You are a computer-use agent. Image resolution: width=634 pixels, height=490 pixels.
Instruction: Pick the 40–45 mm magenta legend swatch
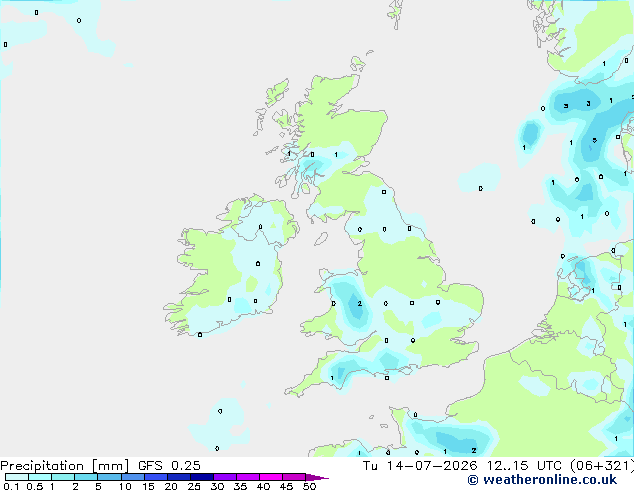click(x=271, y=477)
